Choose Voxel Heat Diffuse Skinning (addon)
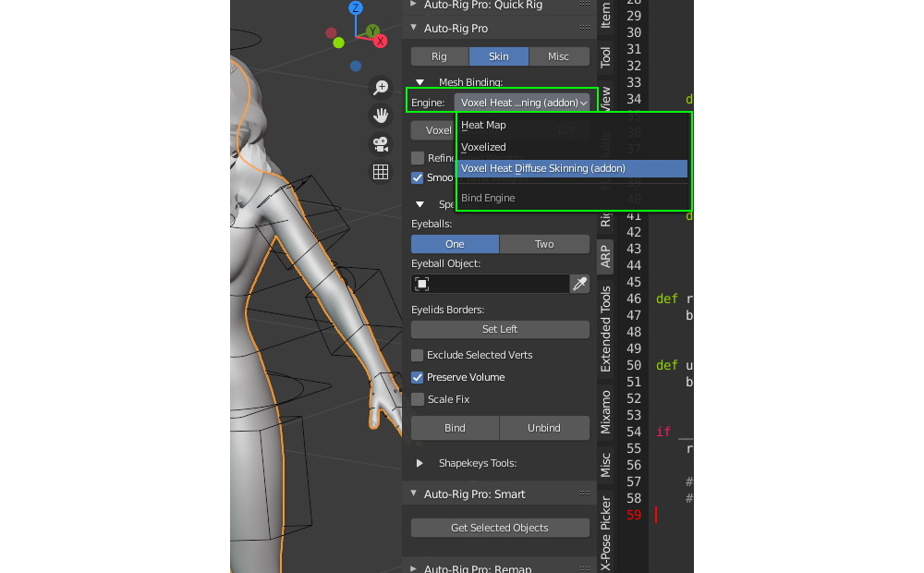The width and height of the screenshot is (924, 573). click(x=572, y=168)
